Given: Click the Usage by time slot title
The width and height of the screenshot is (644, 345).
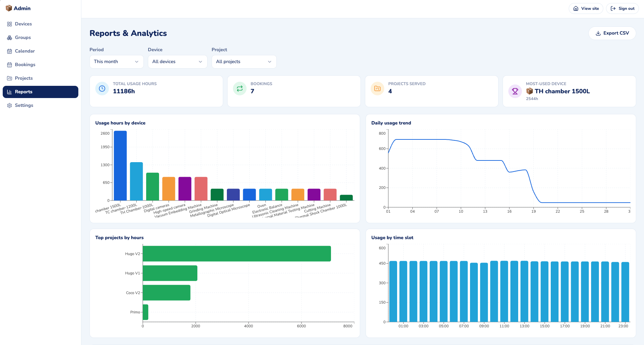Looking at the screenshot, I should point(392,238).
